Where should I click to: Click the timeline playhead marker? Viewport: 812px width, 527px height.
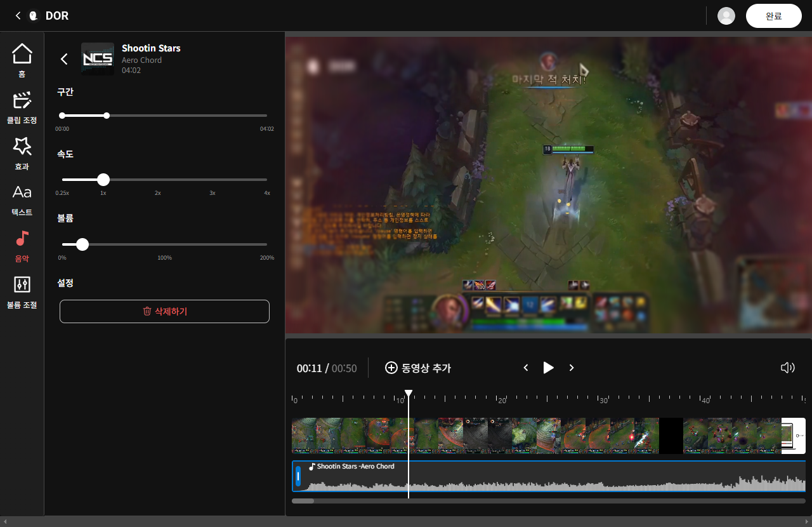click(x=409, y=394)
